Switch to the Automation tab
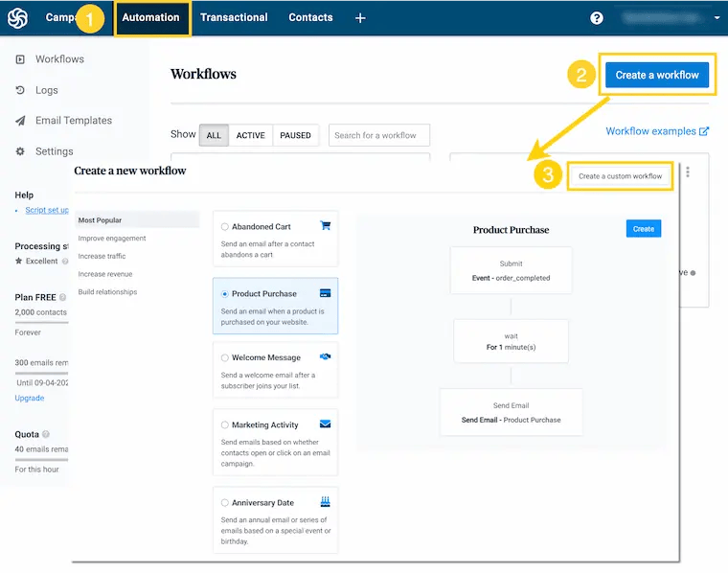This screenshot has height=573, width=728. pos(151,17)
